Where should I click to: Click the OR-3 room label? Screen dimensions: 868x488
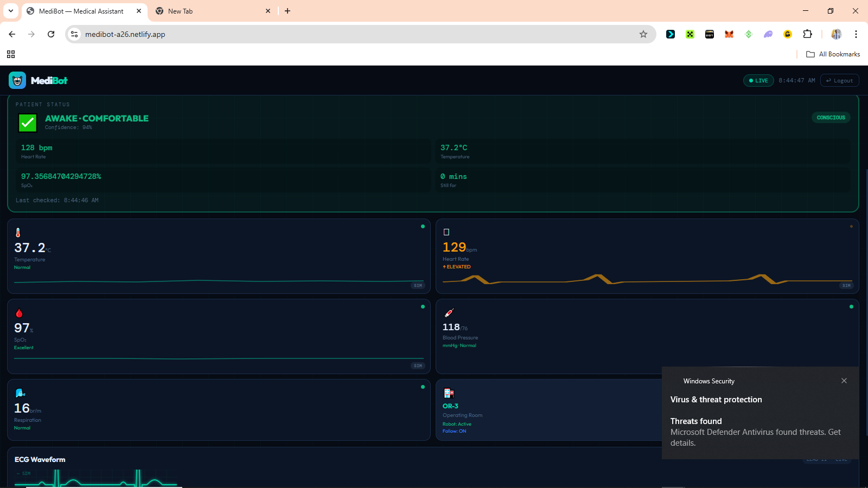(x=450, y=406)
